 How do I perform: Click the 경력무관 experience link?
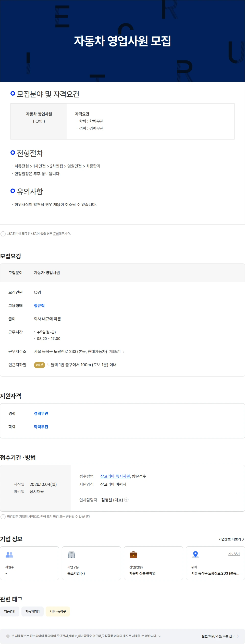pyautogui.click(x=41, y=413)
